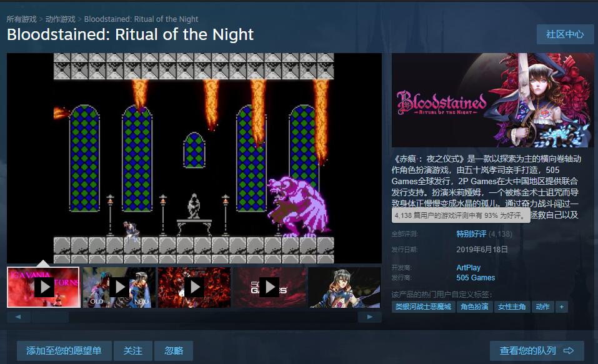Click the left arrow of thumbnail scroller
The image size is (598, 364).
(x=18, y=317)
